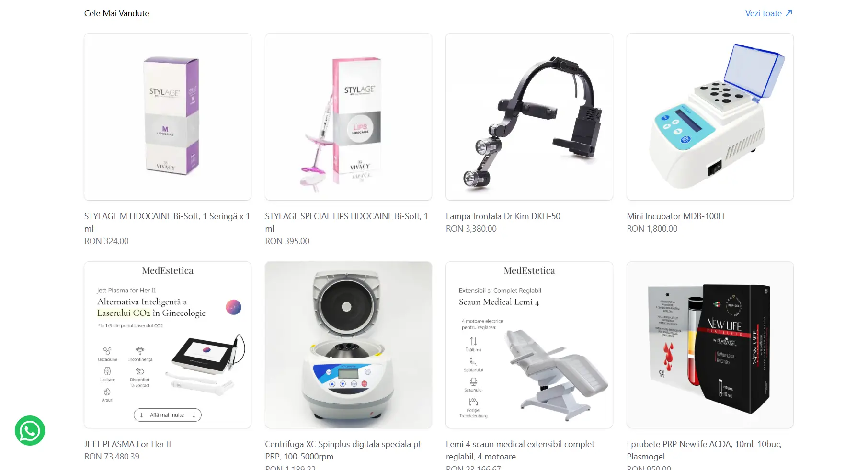Open Mini Incubator MDB-100H image
The image size is (868, 470).
click(x=710, y=117)
